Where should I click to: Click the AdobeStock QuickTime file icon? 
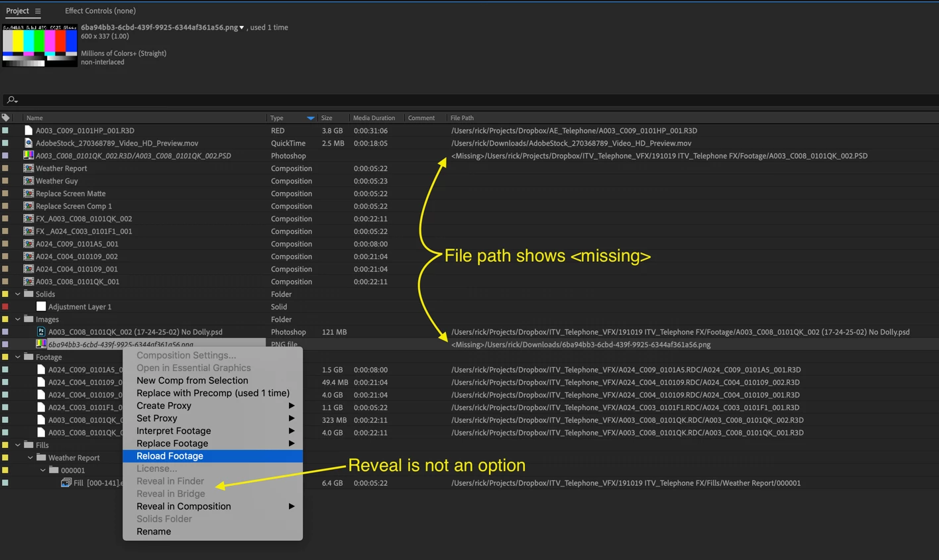click(x=28, y=143)
